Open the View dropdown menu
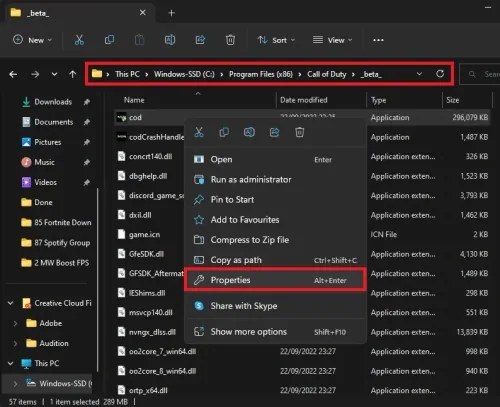 [x=332, y=40]
